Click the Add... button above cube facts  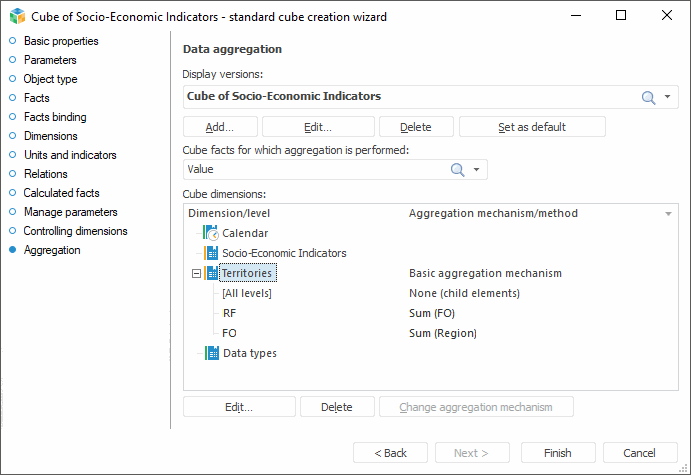pos(220,127)
